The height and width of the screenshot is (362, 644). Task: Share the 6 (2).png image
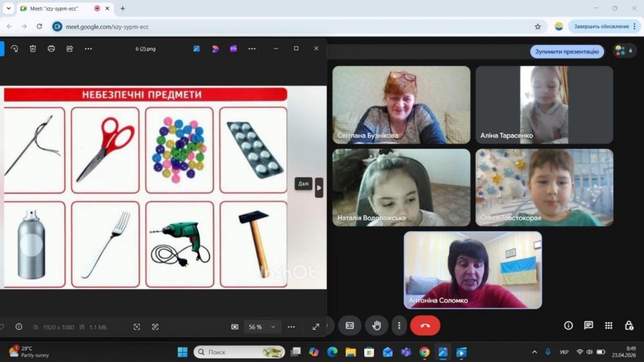pyautogui.click(x=70, y=48)
